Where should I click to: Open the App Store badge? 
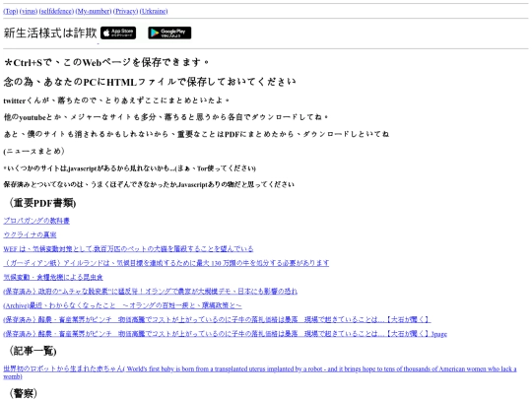click(x=118, y=33)
